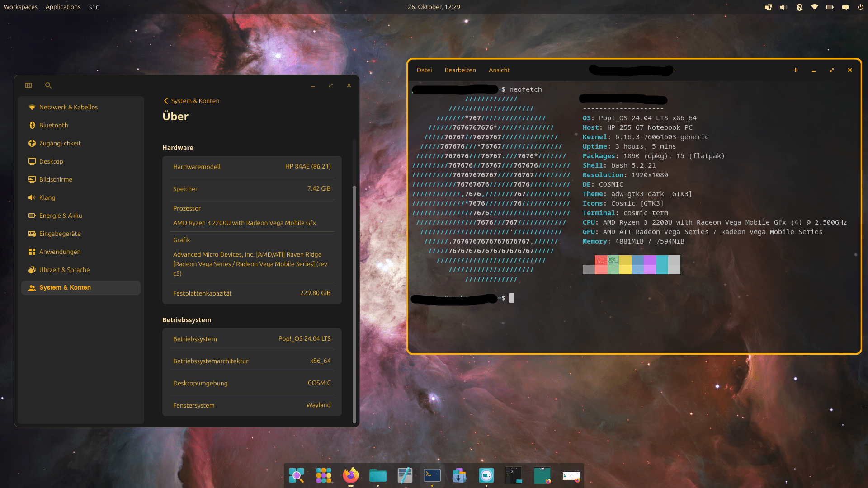Viewport: 868px width, 488px height.
Task: Toggle the settings sidebar panel icon
Action: pos(28,85)
